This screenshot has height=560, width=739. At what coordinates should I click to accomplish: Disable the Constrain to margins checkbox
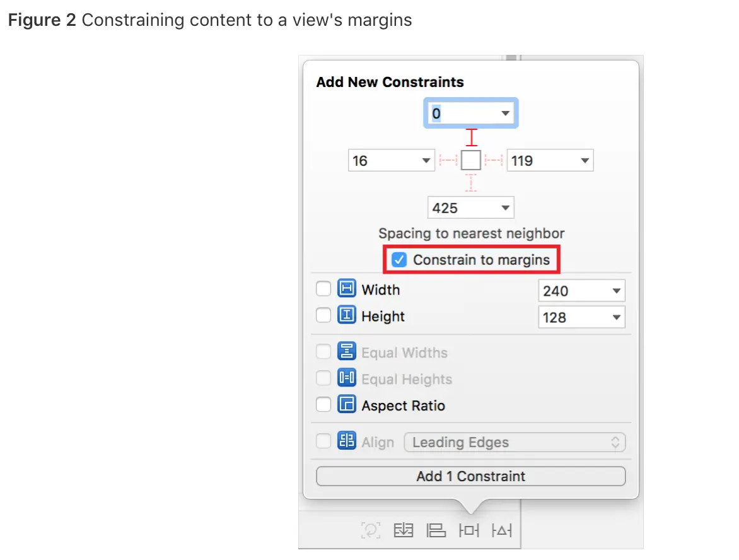(x=398, y=259)
